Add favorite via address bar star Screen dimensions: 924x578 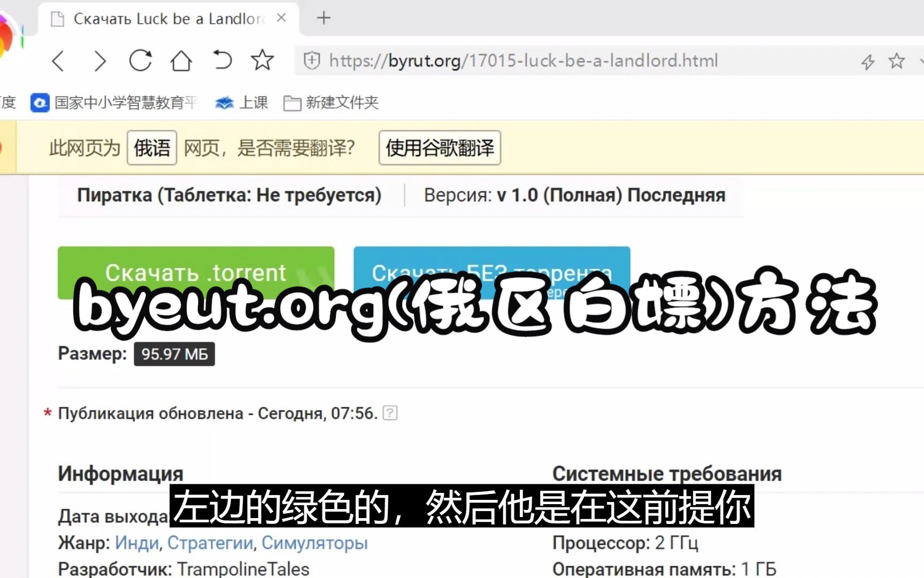coord(897,61)
